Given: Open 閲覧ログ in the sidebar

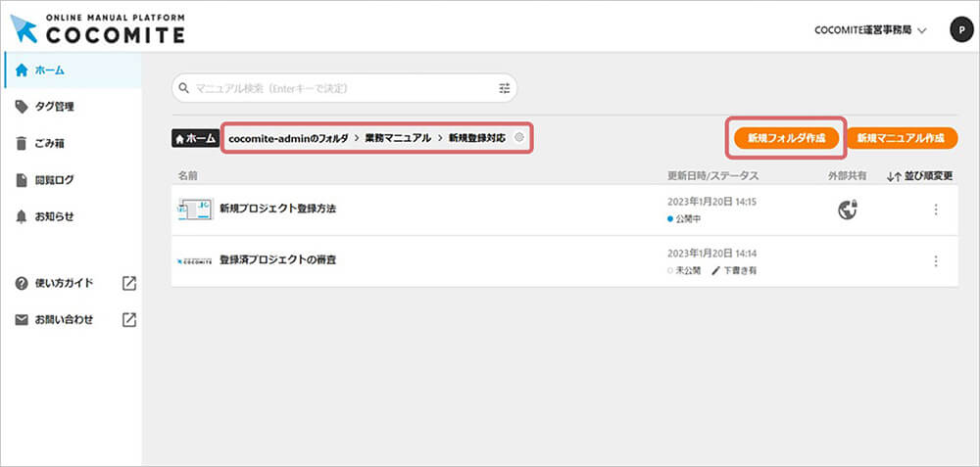Looking at the screenshot, I should [x=53, y=180].
